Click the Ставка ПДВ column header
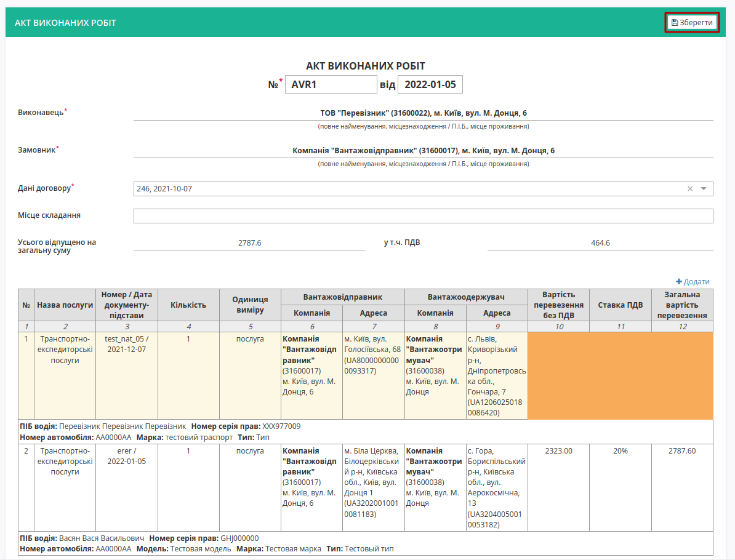This screenshot has height=560, width=735. pos(620,305)
